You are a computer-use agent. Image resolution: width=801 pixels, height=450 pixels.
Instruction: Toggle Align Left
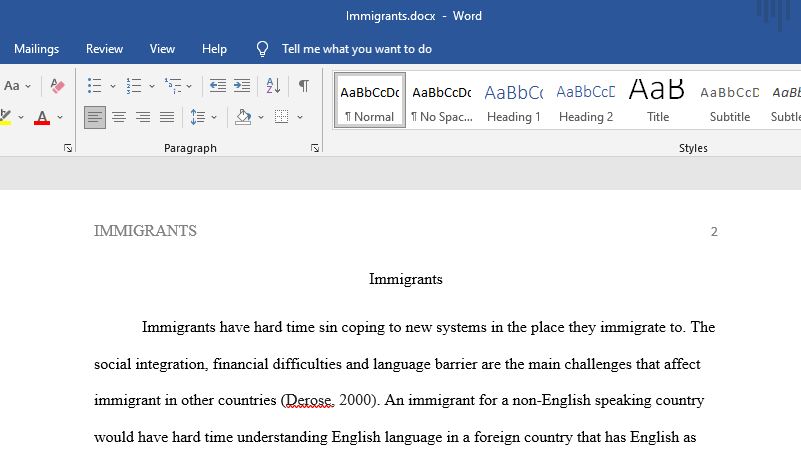tap(95, 117)
